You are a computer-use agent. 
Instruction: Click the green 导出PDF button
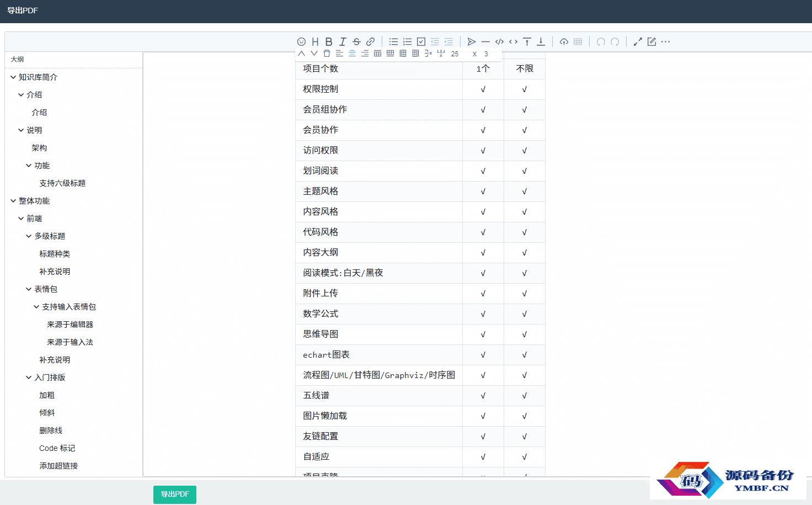(175, 495)
